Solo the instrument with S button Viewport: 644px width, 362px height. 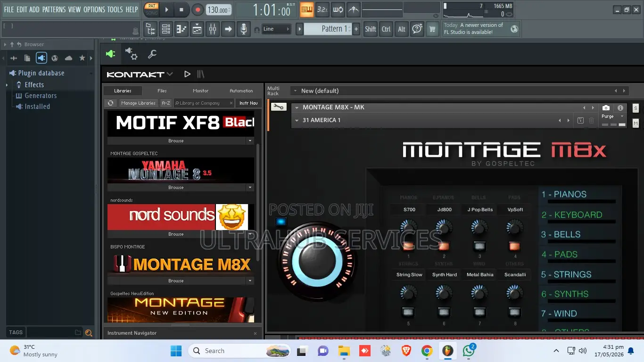point(636,108)
